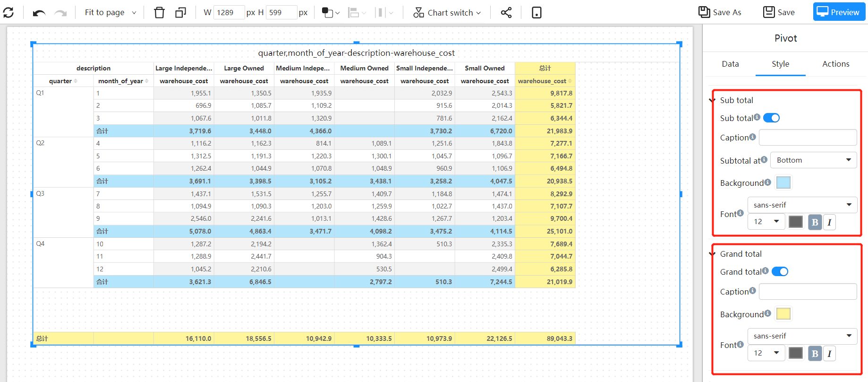
Task: Redo the last undone action
Action: [x=60, y=13]
